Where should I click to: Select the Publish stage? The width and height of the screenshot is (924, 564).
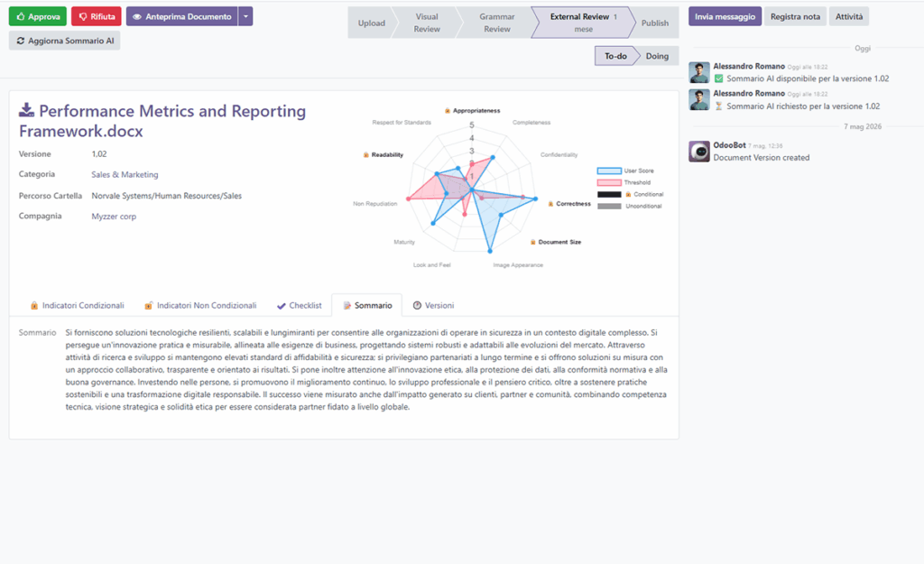(655, 23)
